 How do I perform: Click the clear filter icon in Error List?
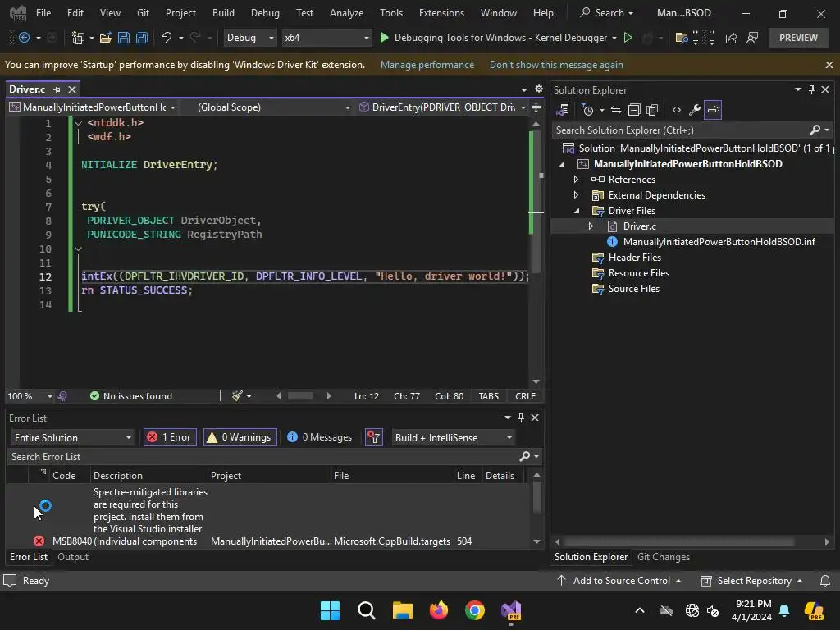tap(373, 438)
